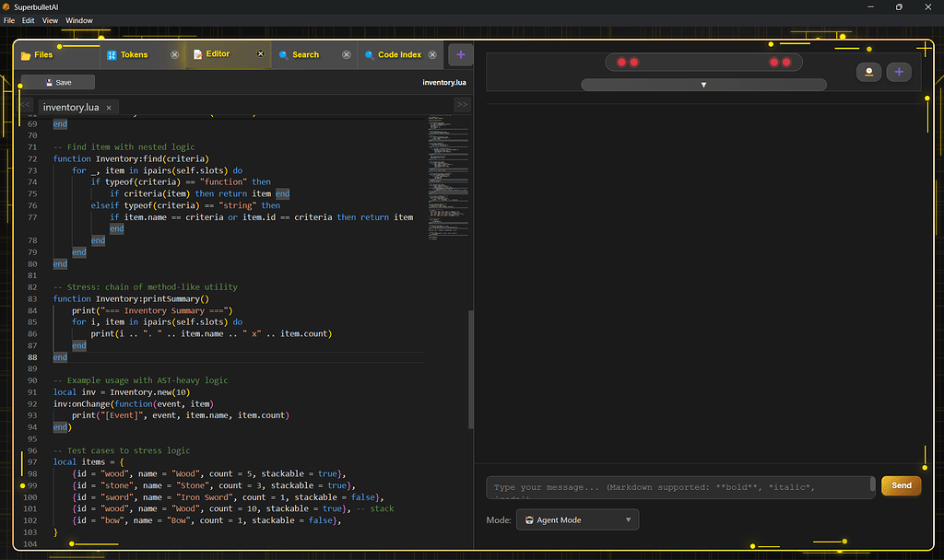Click the avatar icon in the chat panel

pos(868,72)
